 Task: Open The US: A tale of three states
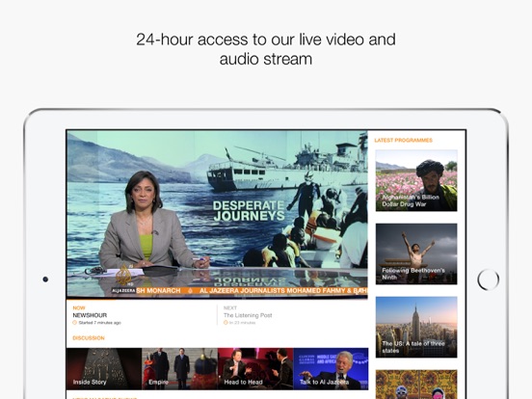(x=416, y=327)
